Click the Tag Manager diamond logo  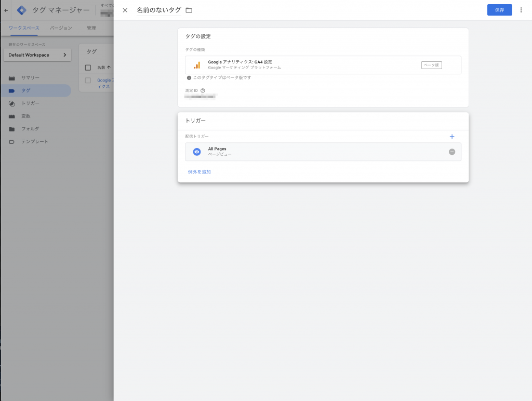pyautogui.click(x=21, y=10)
